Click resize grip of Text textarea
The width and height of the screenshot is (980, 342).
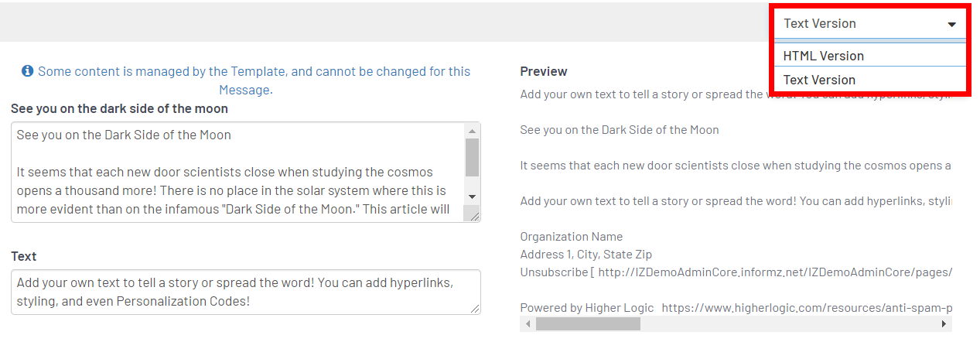coord(475,308)
